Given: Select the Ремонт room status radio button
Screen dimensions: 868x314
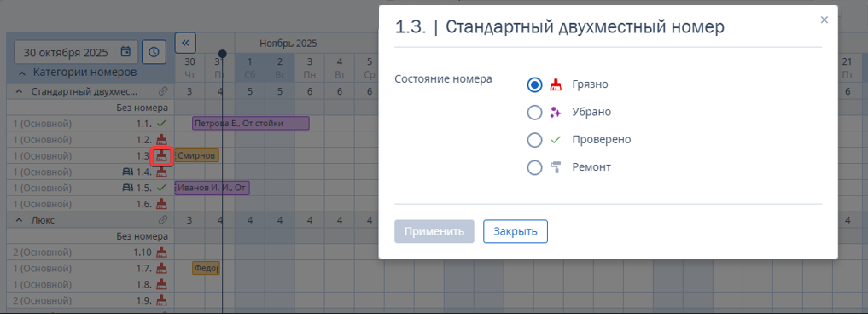Looking at the screenshot, I should pyautogui.click(x=534, y=167).
